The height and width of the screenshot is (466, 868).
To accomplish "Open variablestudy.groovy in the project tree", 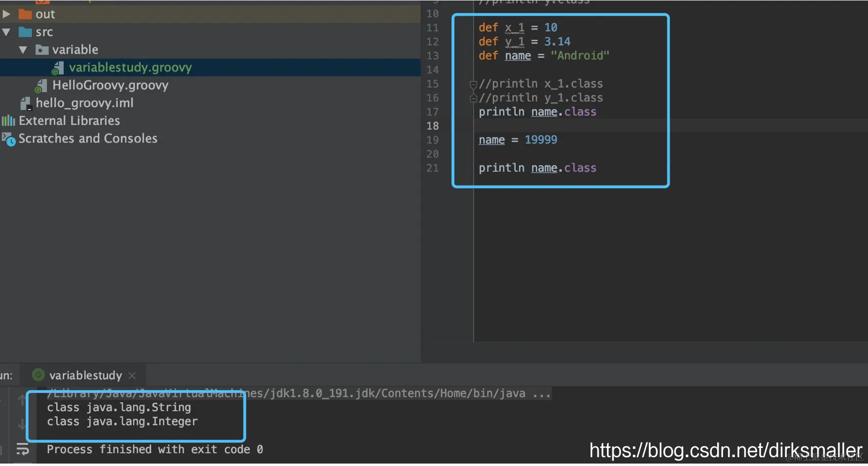I will (x=130, y=68).
